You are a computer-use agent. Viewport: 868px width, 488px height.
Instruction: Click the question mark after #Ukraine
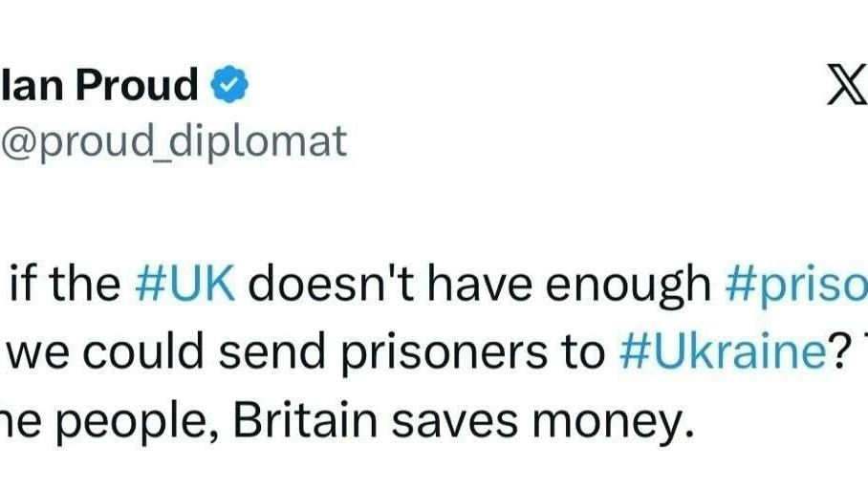837,351
